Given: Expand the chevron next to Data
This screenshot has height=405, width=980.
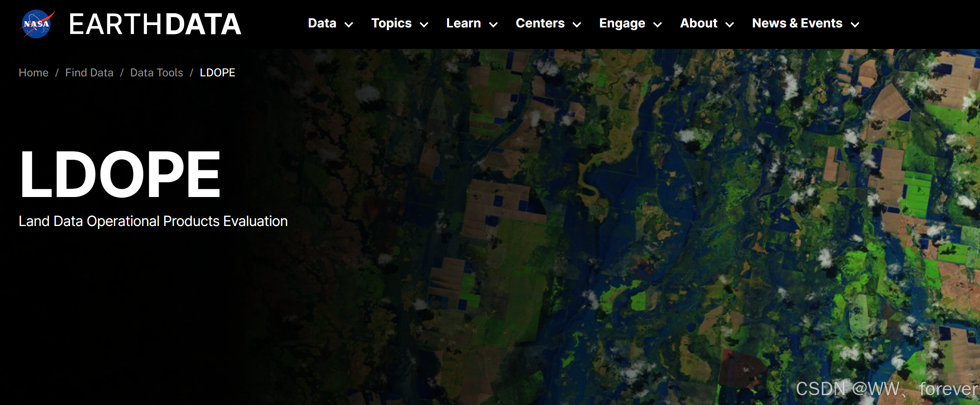Looking at the screenshot, I should click(349, 25).
